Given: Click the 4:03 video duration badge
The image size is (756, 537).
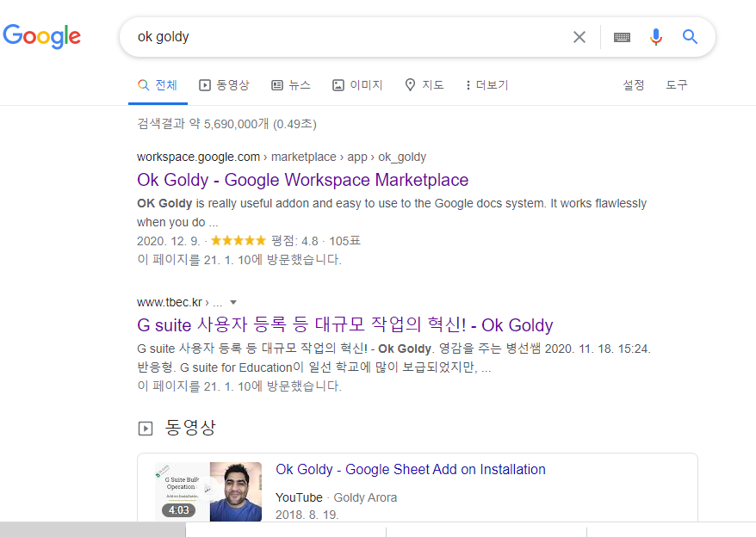Looking at the screenshot, I should pyautogui.click(x=178, y=510).
